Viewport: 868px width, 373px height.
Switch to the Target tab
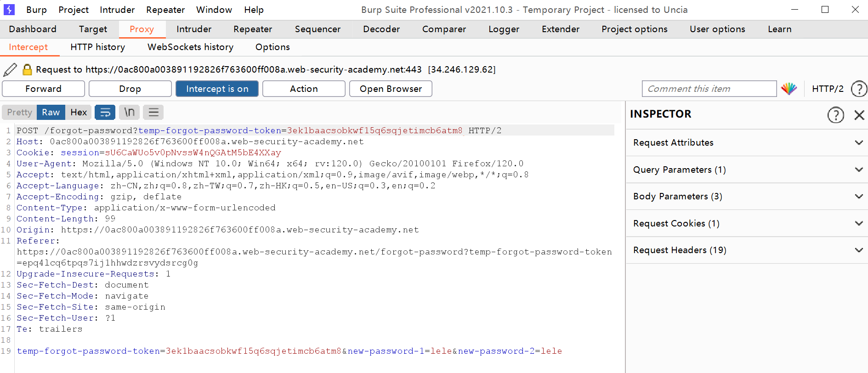93,29
